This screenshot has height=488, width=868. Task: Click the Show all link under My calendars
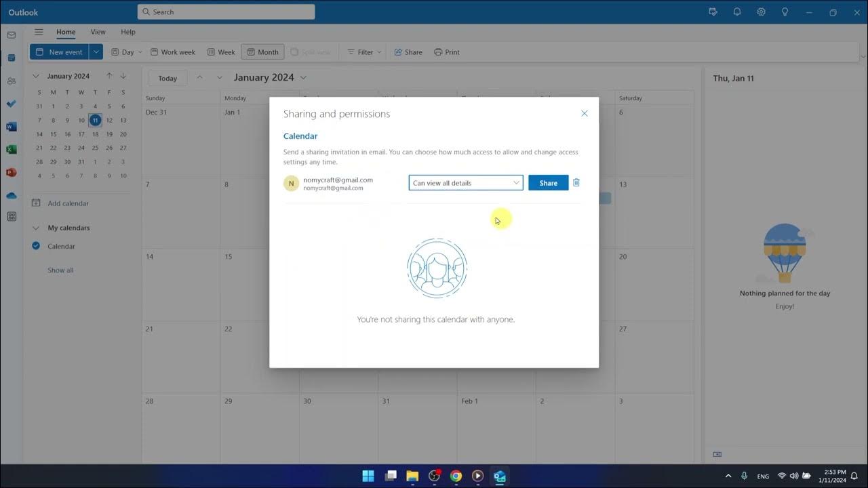(x=60, y=270)
